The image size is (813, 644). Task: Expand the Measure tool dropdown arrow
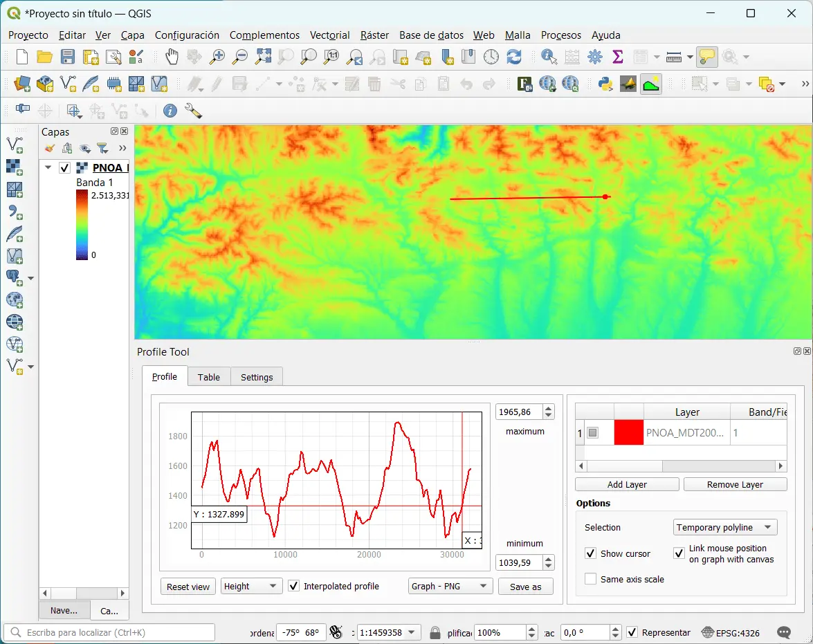click(690, 57)
